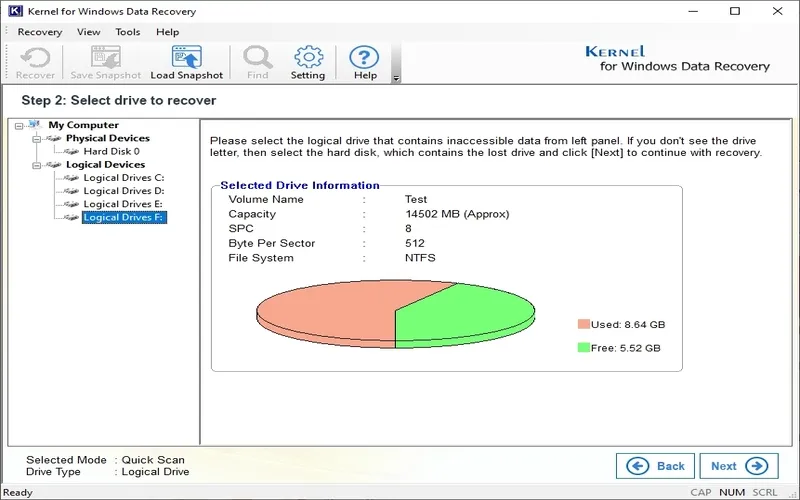Select Logical Drives E: in the tree
Screen dimensions: 800x500
pyautogui.click(x=123, y=205)
